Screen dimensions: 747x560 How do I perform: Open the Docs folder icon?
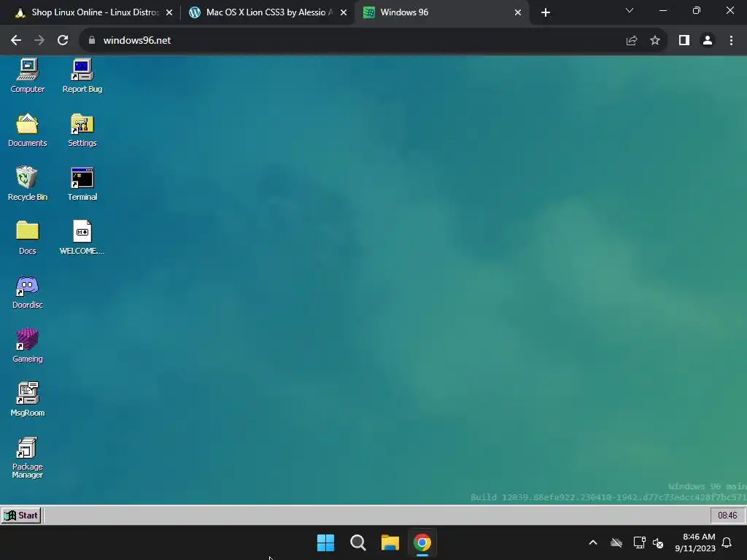click(x=27, y=238)
